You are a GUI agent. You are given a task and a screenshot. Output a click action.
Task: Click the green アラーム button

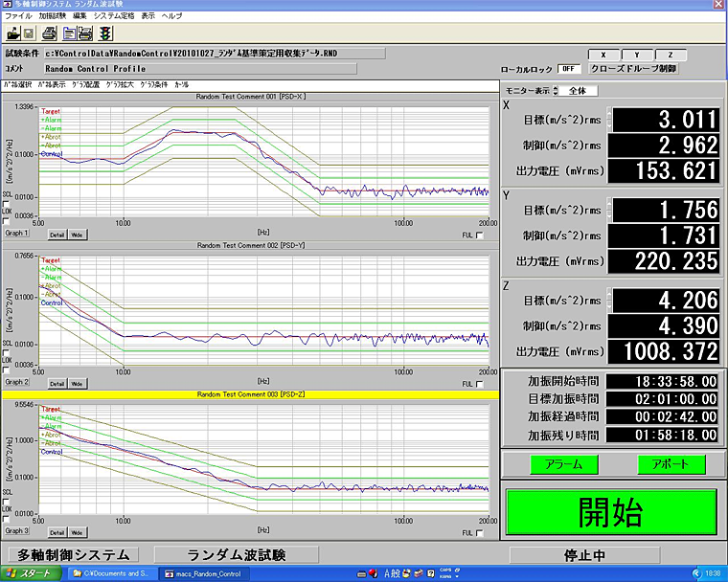coord(564,464)
